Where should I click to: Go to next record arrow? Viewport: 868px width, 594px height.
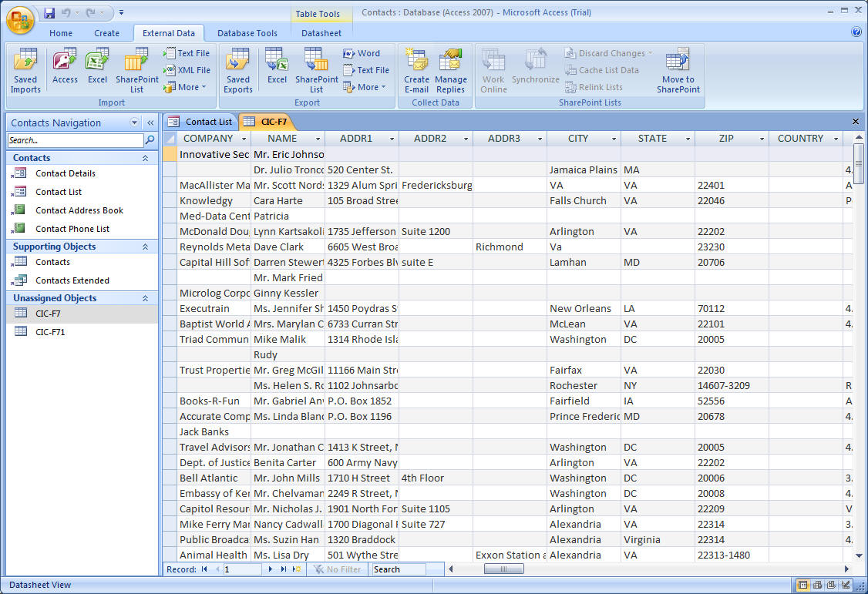[x=270, y=569]
